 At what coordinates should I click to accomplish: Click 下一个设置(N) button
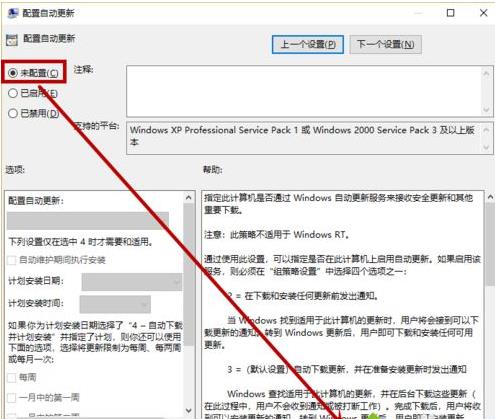pos(386,44)
